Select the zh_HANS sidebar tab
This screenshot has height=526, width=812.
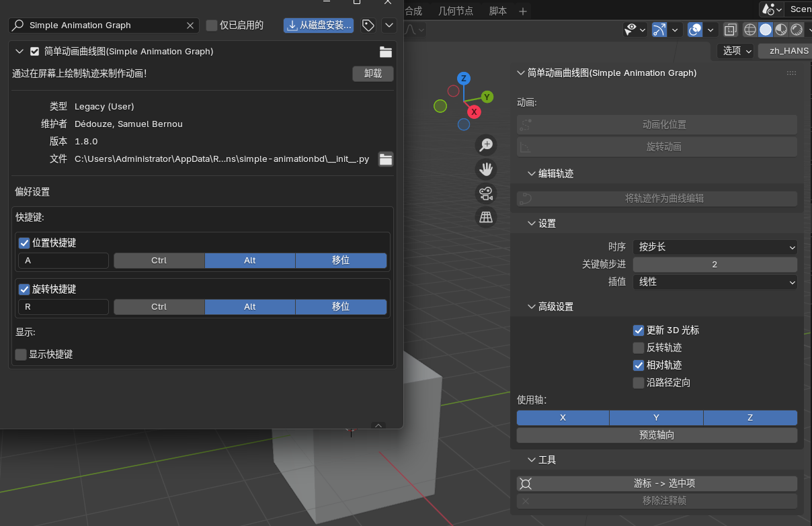tap(784, 50)
